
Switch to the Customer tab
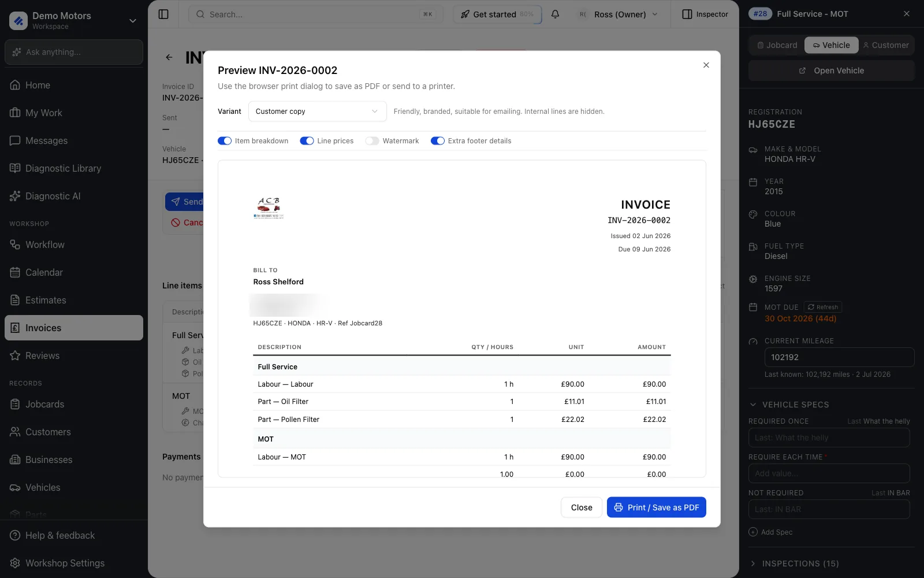886,45
